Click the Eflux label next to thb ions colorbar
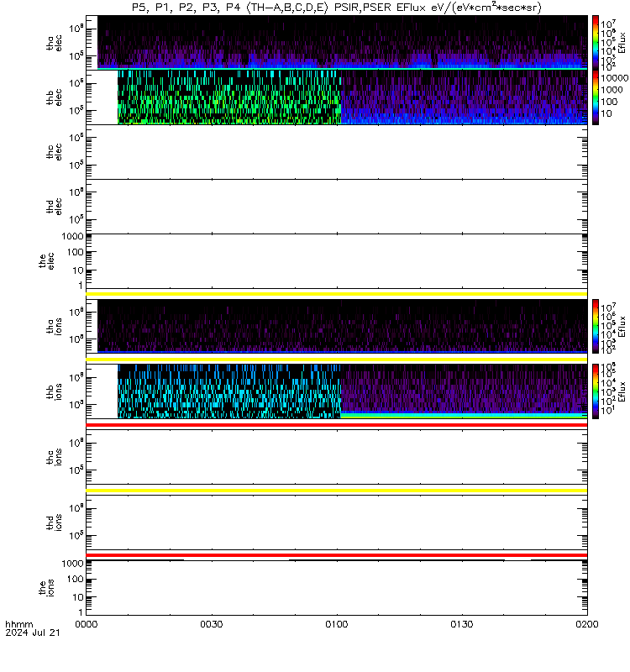Screen dimensions: 630x672 point(622,391)
